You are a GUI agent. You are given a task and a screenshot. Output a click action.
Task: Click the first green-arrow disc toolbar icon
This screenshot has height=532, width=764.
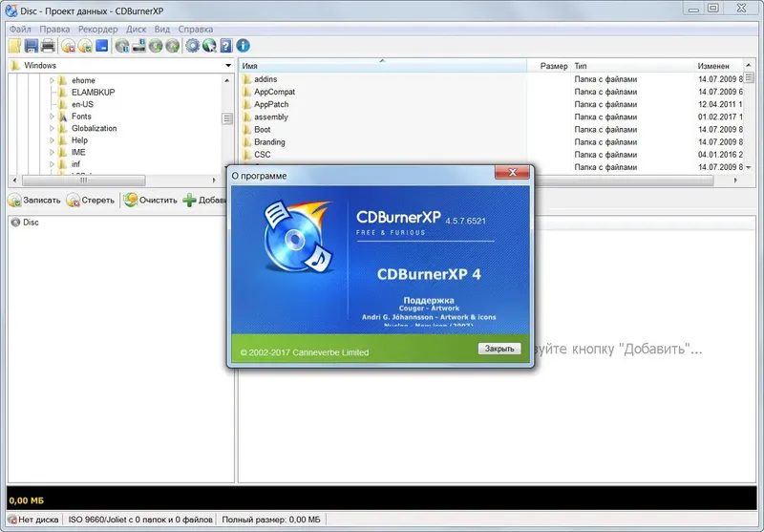(x=156, y=46)
